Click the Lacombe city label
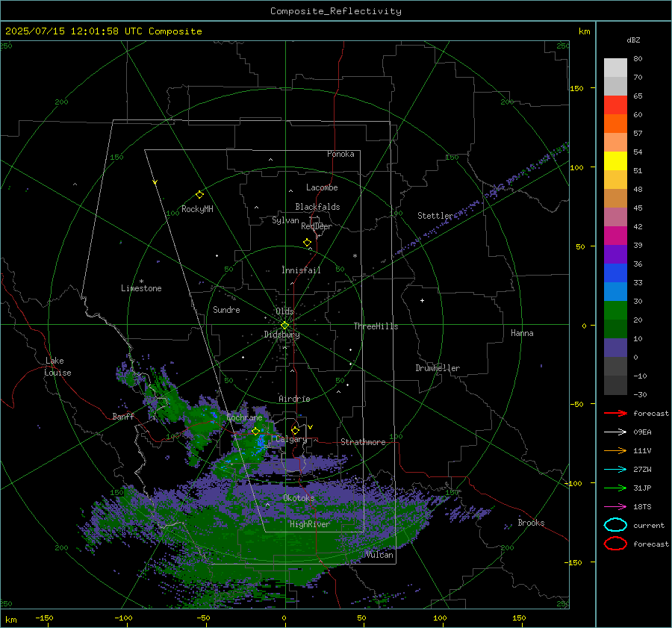Image resolution: width=672 pixels, height=628 pixels. [322, 187]
